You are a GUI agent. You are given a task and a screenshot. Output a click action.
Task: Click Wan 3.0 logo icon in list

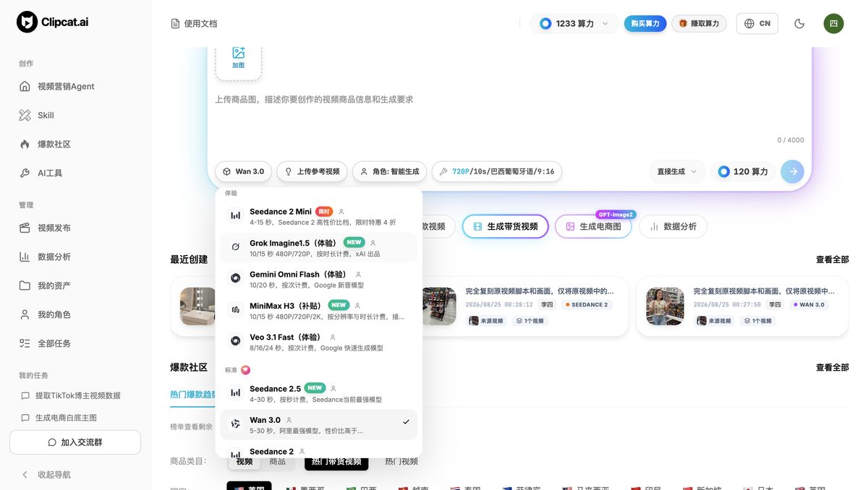coord(236,424)
